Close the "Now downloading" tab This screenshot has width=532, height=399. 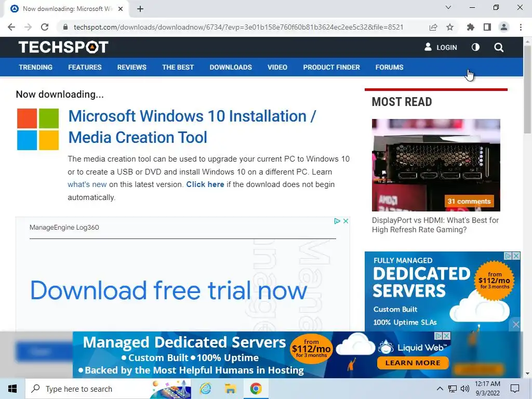[x=121, y=9]
